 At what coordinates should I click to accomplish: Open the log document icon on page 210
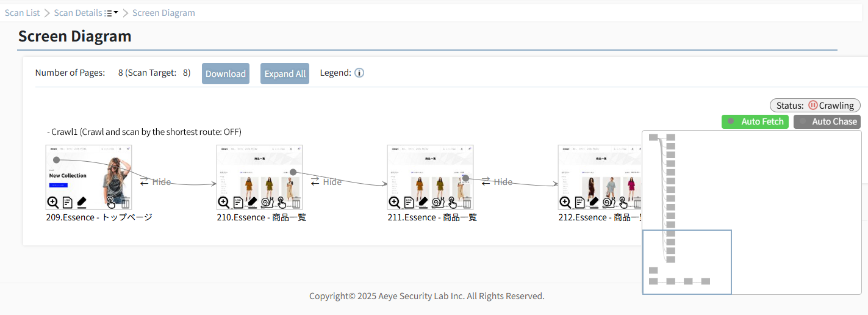click(x=239, y=203)
